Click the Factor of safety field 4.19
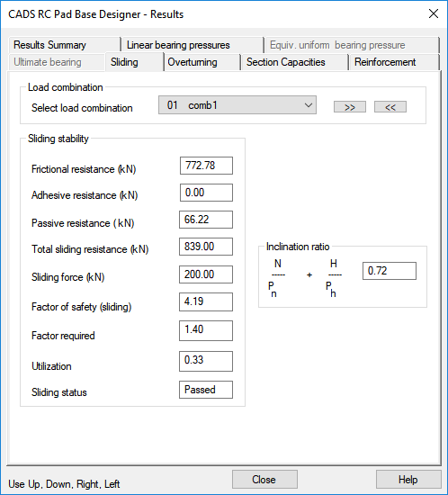Viewport: 448px width, 495px height. (x=206, y=301)
